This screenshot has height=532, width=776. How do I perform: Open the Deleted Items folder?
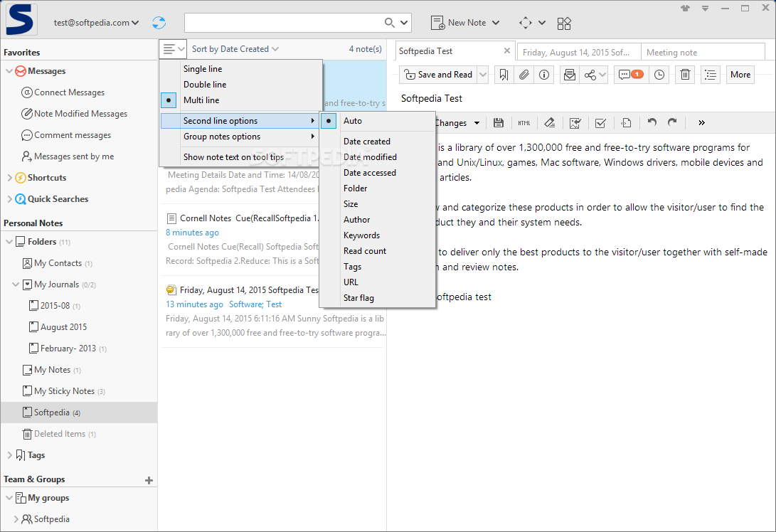(x=59, y=434)
